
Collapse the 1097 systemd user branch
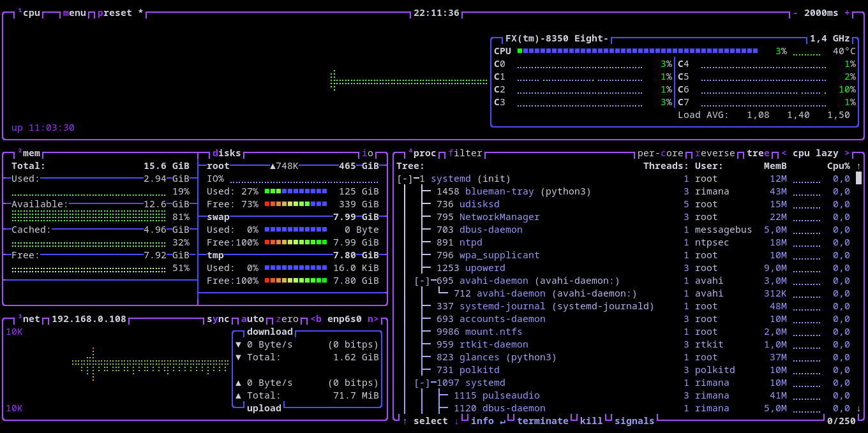[422, 383]
